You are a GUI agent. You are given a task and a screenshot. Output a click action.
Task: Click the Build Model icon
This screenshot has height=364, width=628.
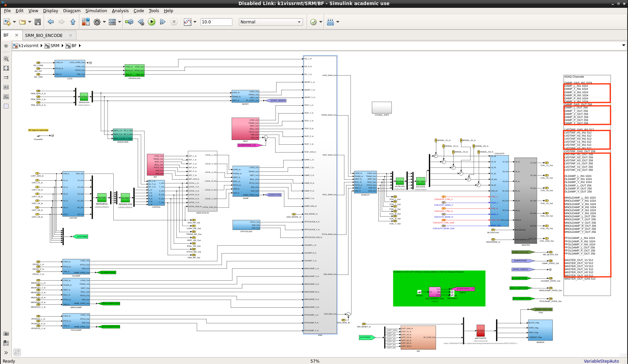click(330, 22)
